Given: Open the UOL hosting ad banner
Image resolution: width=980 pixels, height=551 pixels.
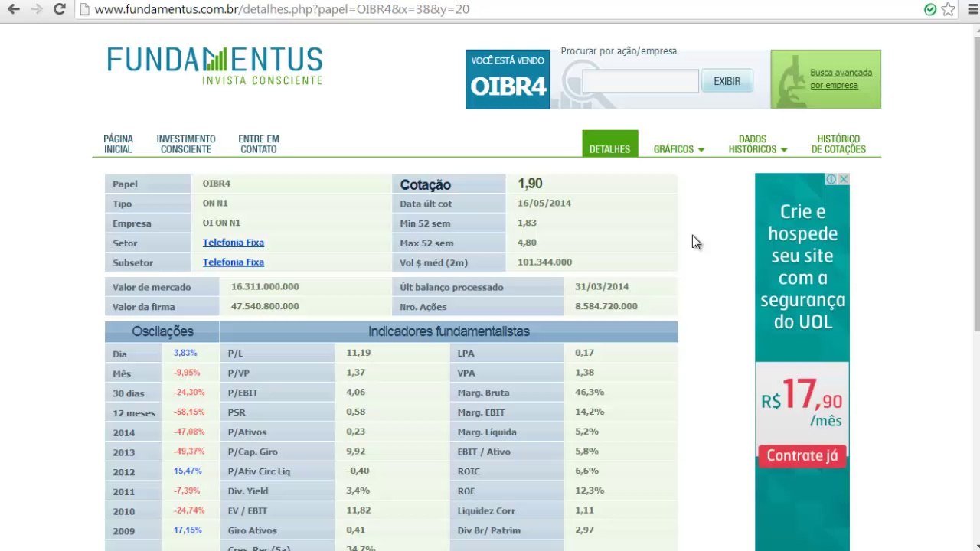Looking at the screenshot, I should tap(802, 361).
